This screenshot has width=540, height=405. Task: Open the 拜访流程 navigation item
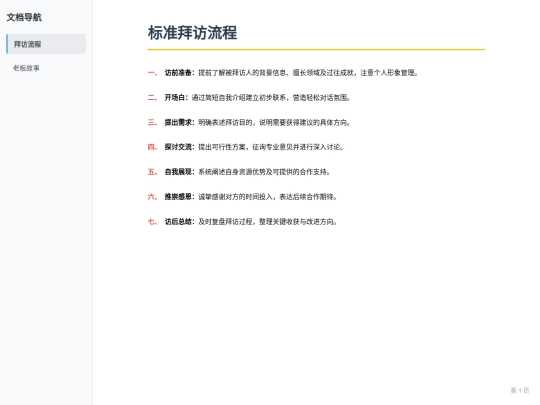46,44
